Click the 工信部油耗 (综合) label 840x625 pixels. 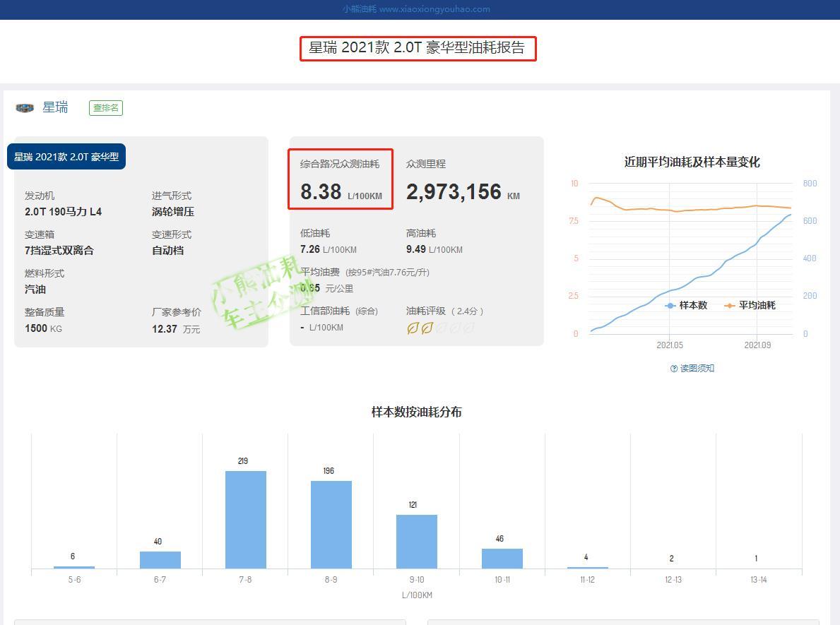click(339, 311)
